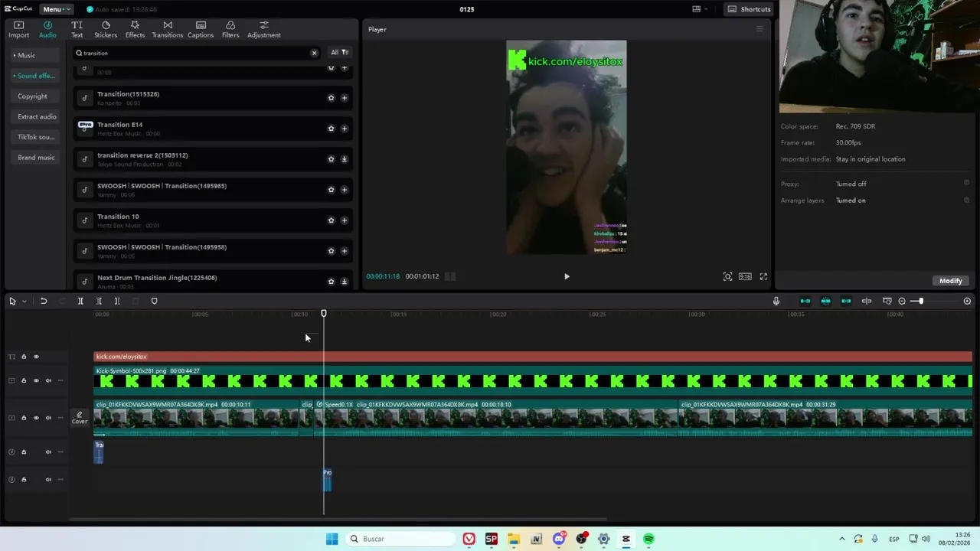The image size is (980, 551).
Task: Click the timeline playhead marker
Action: point(324,314)
